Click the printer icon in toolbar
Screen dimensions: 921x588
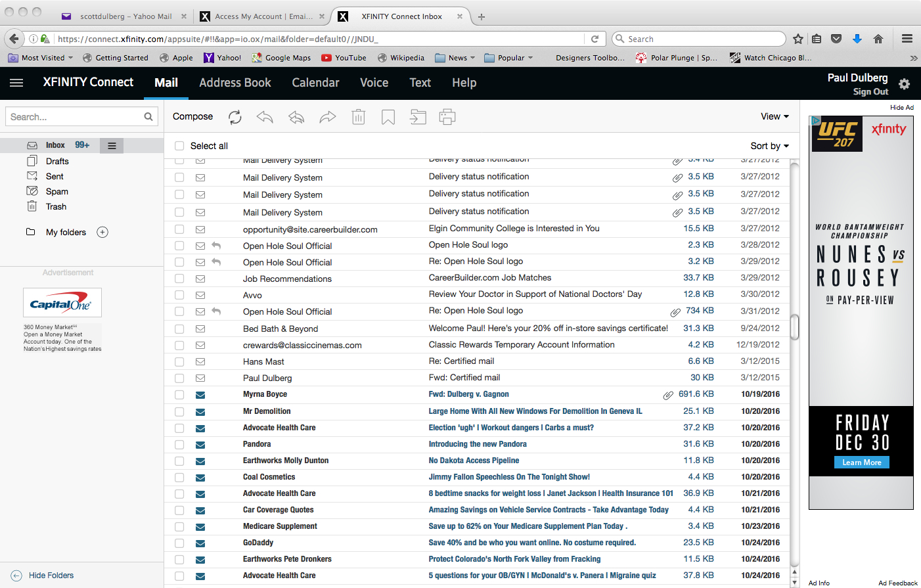coord(447,117)
